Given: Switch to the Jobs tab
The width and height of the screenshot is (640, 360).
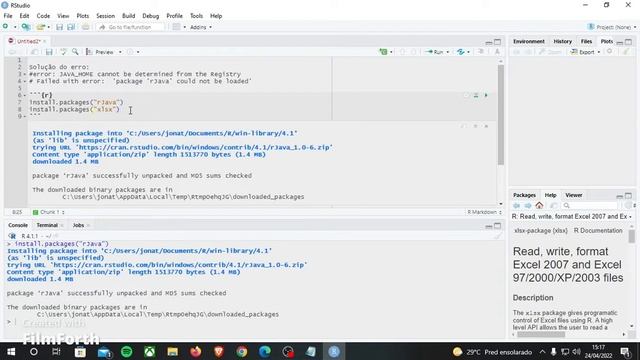Looking at the screenshot, I should pos(78,225).
